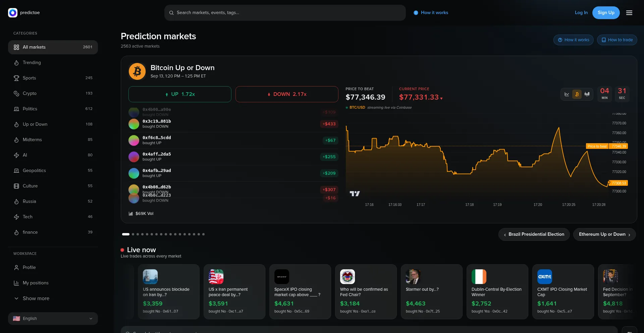Open AI category

[x=53, y=155]
